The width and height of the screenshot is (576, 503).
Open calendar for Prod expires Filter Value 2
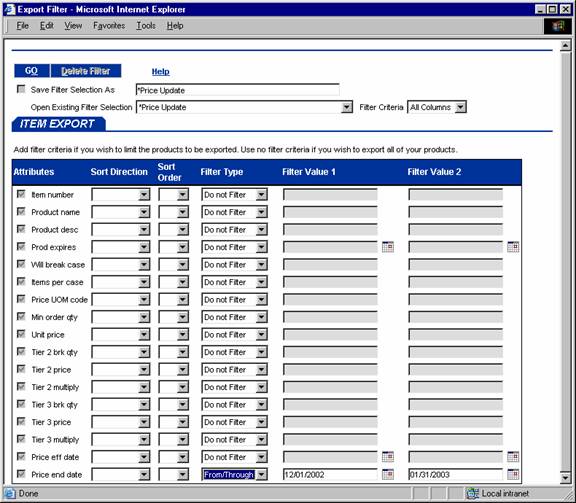click(513, 247)
